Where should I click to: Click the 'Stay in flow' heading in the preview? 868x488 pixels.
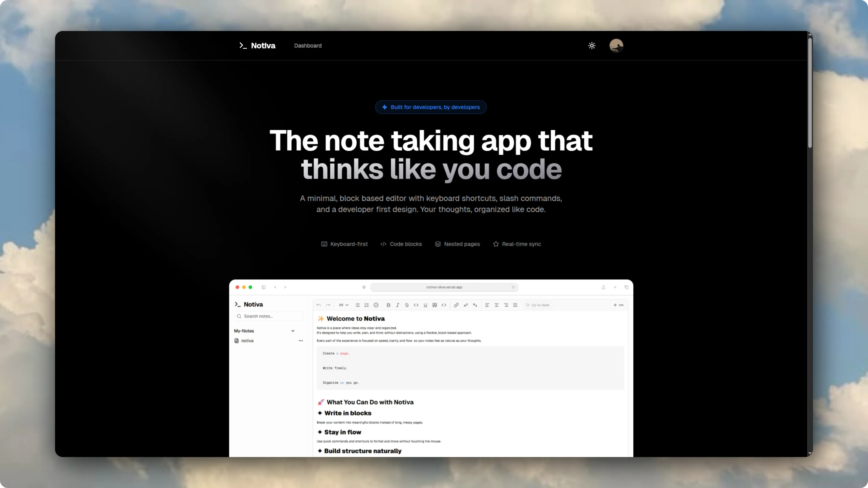click(339, 432)
